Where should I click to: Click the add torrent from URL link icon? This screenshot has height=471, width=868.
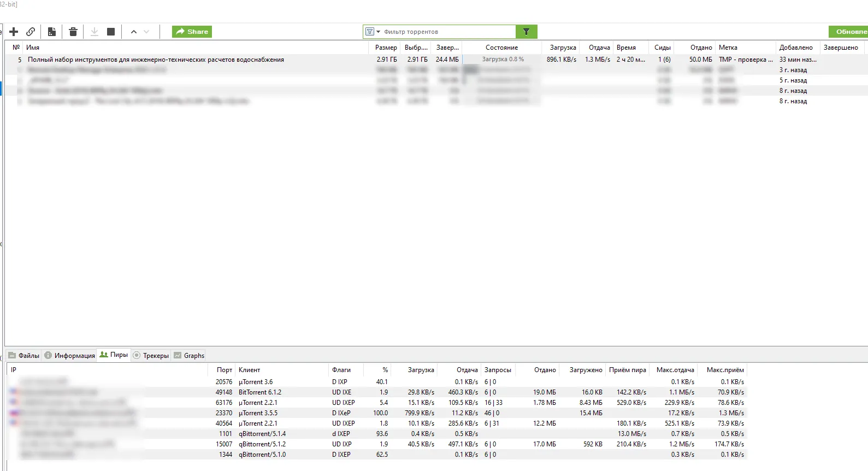pyautogui.click(x=31, y=32)
